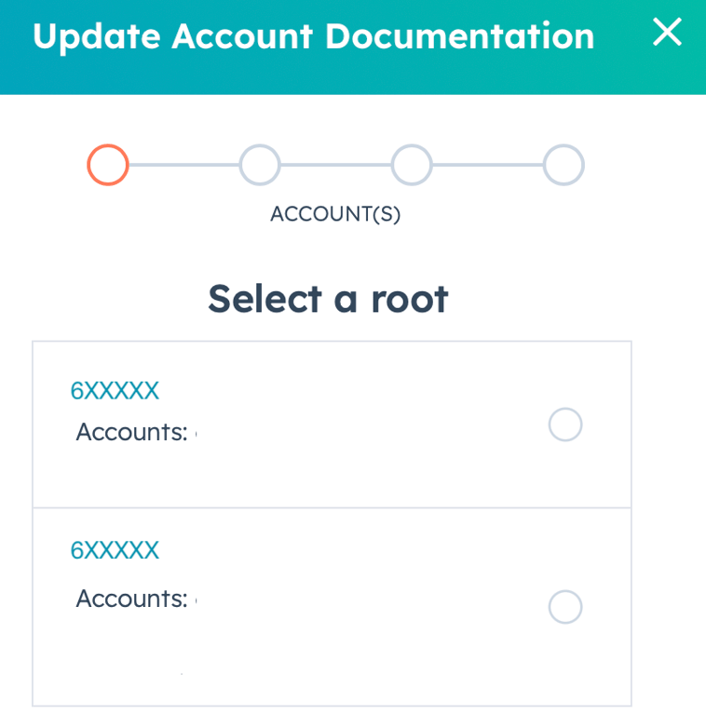Click the progress line between steps two and three
The width and height of the screenshot is (706, 728).
pos(335,166)
